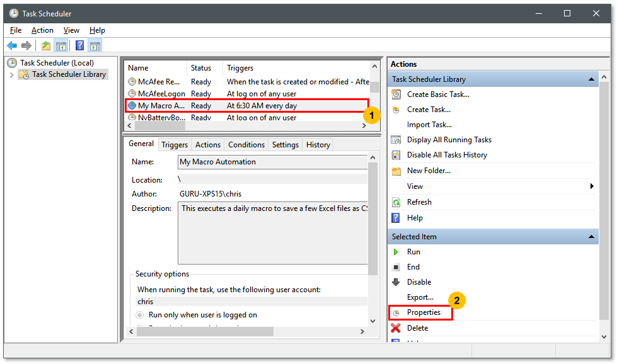Click the Refresh icon in the Actions pane
The height and width of the screenshot is (364, 617).
pos(396,202)
